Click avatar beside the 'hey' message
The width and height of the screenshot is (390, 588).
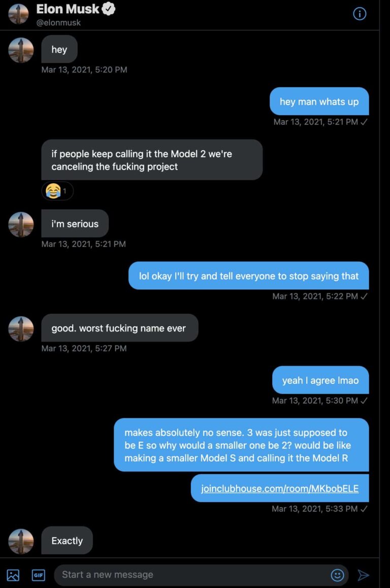coord(21,50)
